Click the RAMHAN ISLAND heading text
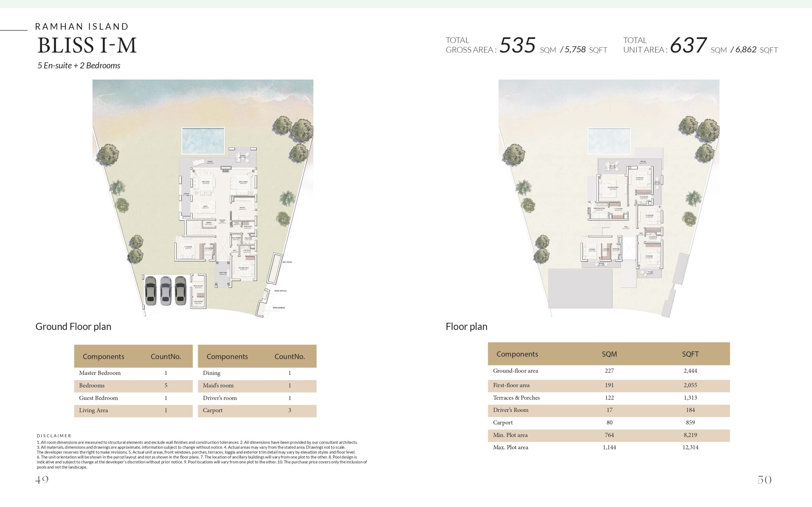The height and width of the screenshot is (507, 812). tap(82, 27)
